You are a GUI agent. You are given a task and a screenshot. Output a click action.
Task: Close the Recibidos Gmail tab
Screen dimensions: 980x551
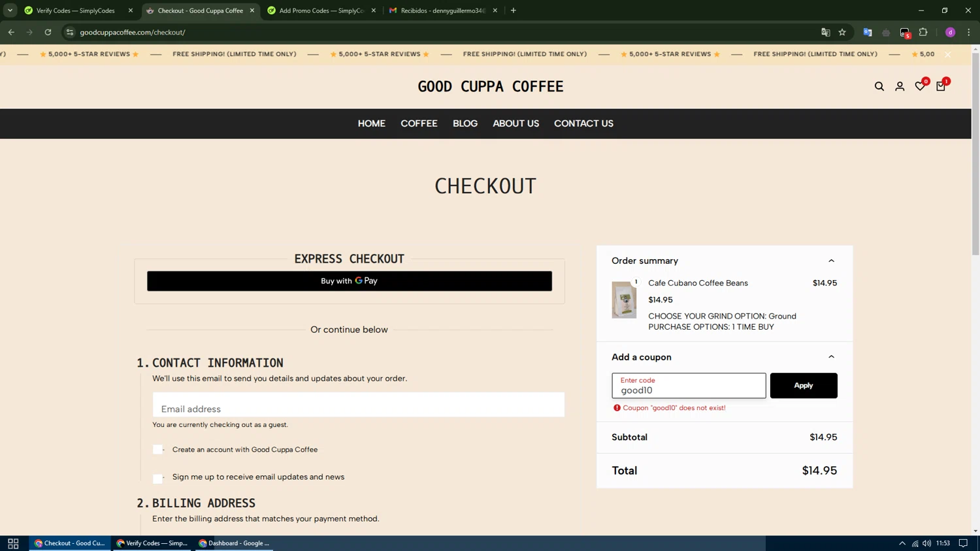(x=495, y=10)
